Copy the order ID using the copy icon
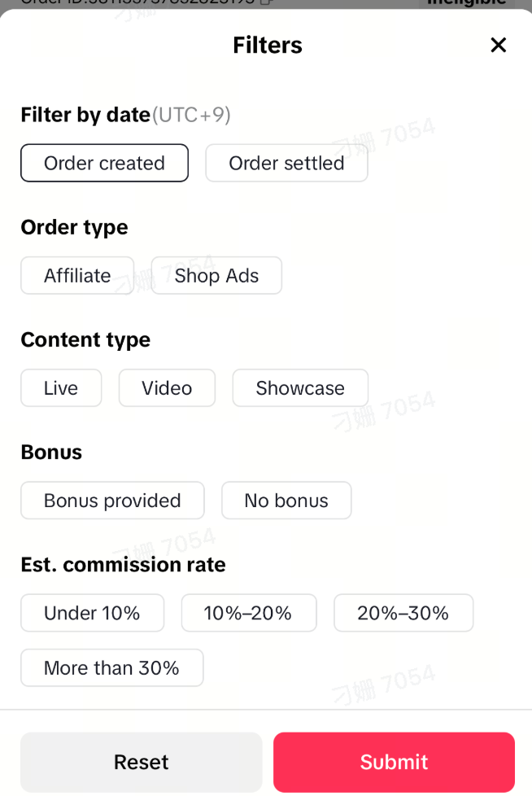Screen dimensions: 532x796 [x=266, y=2]
